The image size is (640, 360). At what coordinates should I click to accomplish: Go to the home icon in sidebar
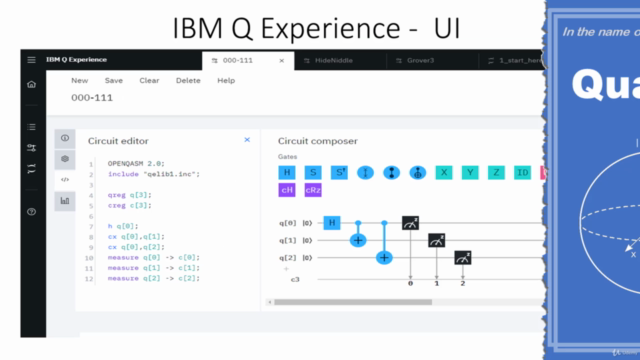31,84
